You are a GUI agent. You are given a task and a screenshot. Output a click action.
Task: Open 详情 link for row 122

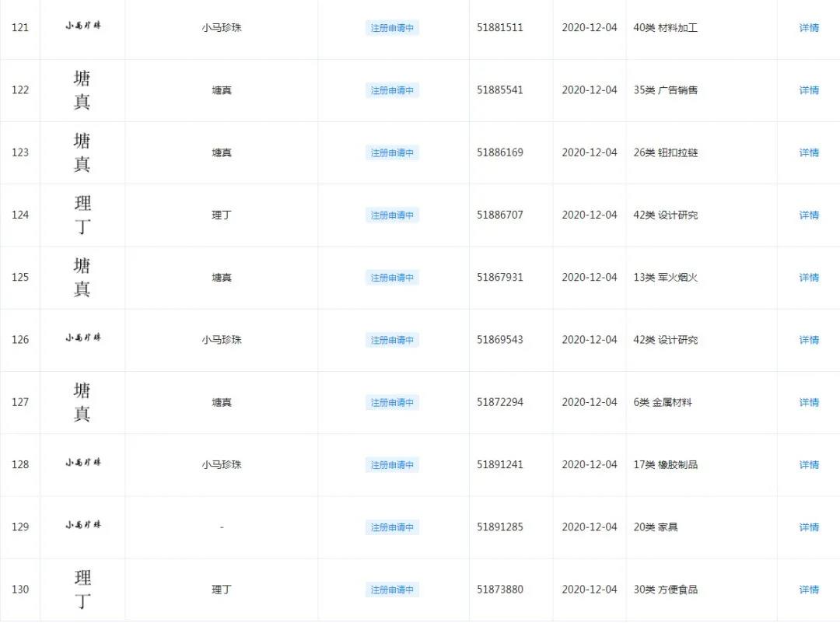coord(809,90)
